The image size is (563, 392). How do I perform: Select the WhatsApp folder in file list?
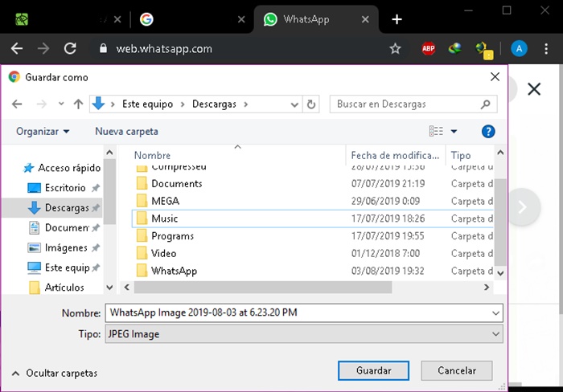(x=312, y=271)
